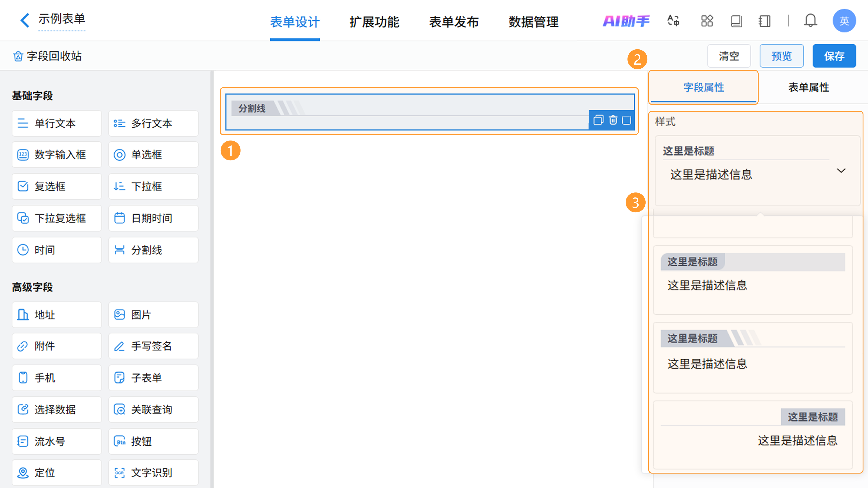
Task: Open the 扩展功能 tab
Action: (x=374, y=22)
